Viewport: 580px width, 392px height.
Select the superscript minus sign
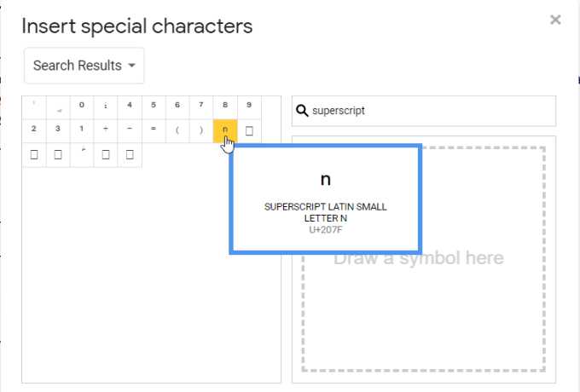[130, 130]
